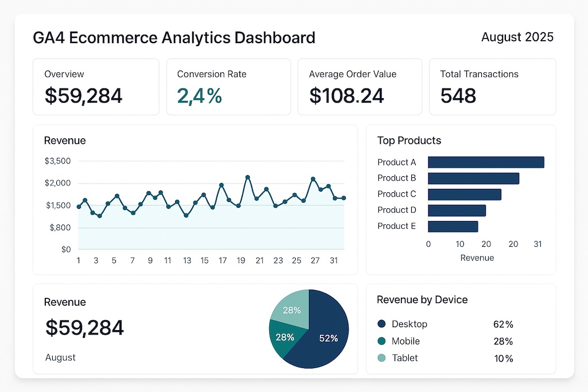This screenshot has height=392, width=588.
Task: Click the Product C bar
Action: (465, 195)
